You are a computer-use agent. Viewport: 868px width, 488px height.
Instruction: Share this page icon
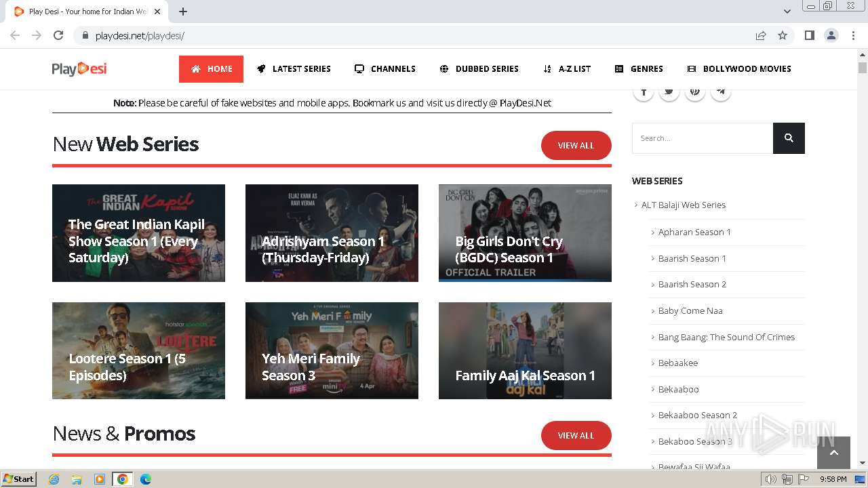[761, 35]
